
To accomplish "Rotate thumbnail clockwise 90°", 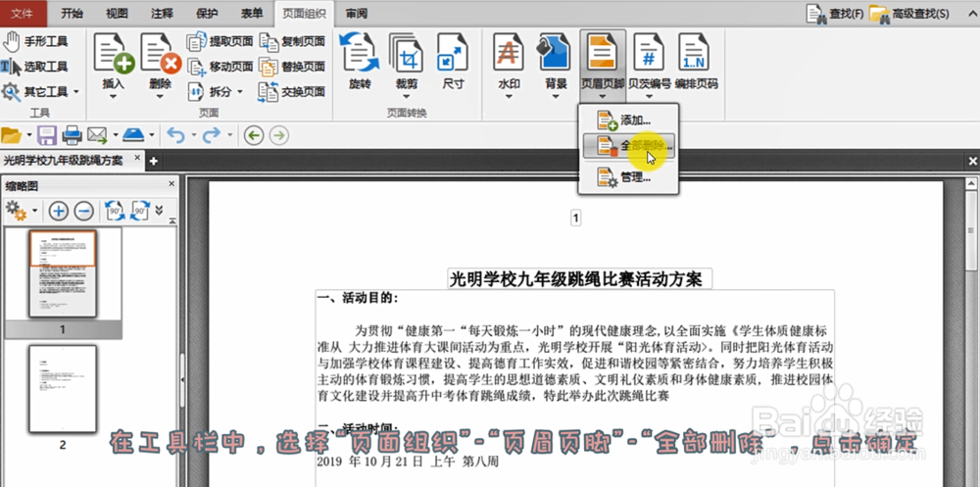I will (140, 211).
